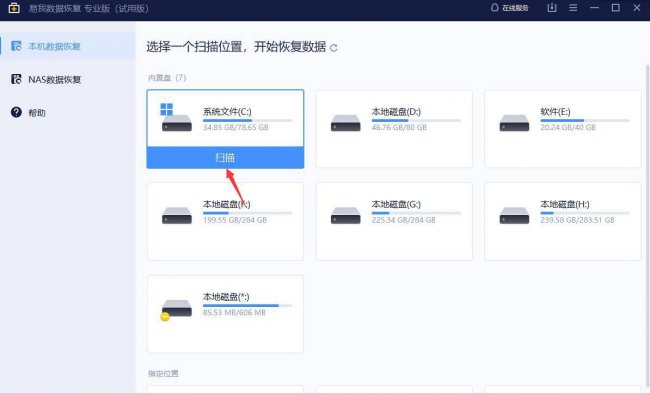Open the 帮助 help item

68,112
